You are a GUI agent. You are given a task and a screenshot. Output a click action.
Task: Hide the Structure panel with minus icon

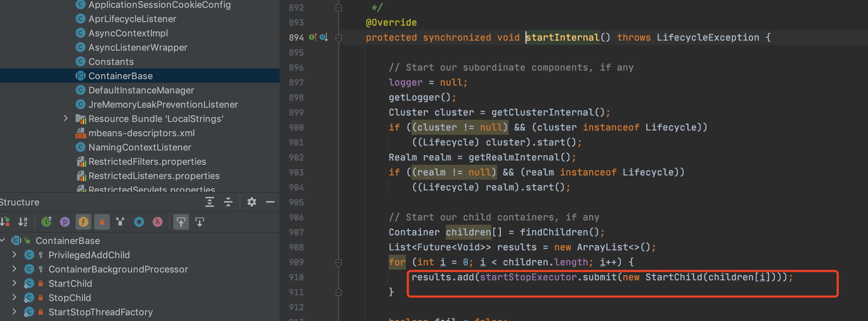coord(270,202)
